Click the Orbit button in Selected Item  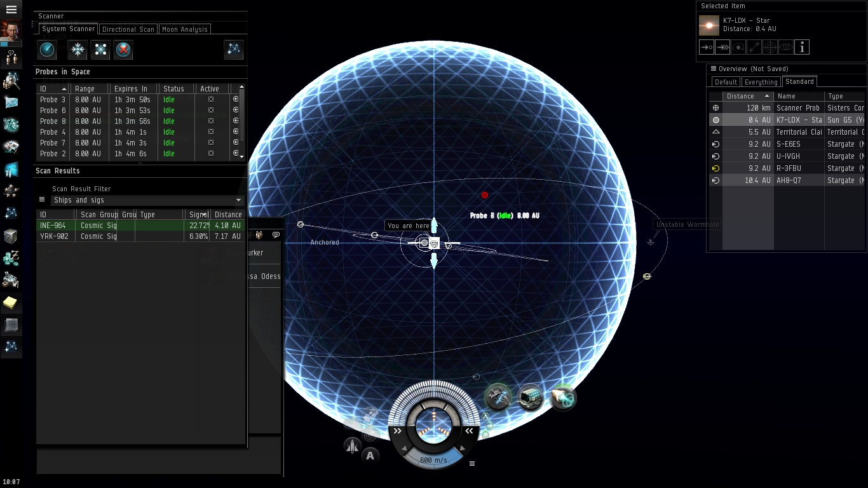click(738, 47)
